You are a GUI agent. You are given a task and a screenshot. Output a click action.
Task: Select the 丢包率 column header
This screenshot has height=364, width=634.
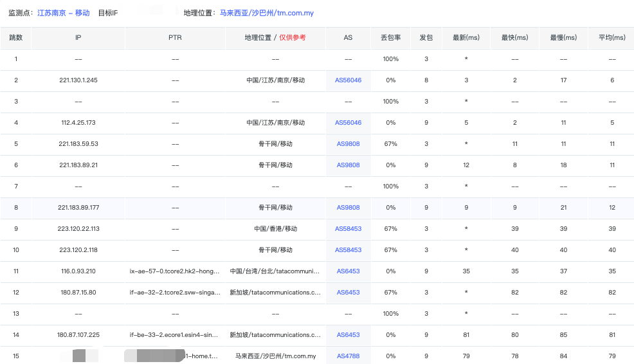[390, 37]
